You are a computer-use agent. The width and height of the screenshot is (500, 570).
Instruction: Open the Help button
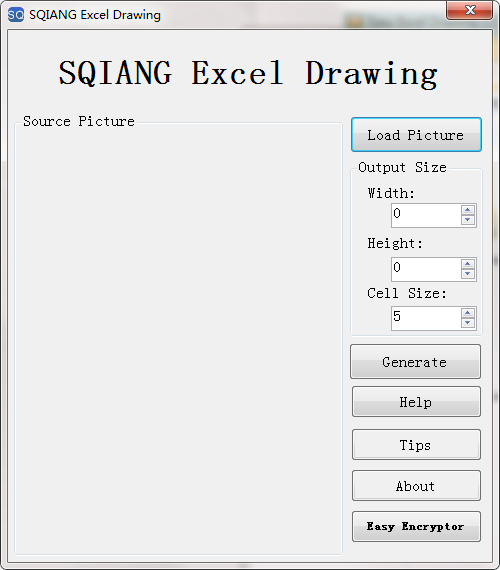click(x=416, y=402)
